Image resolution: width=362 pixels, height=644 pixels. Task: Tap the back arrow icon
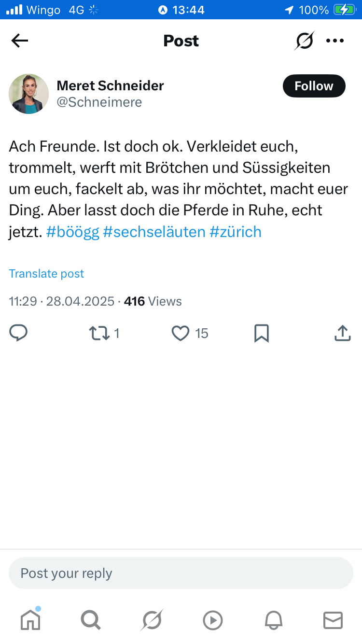tap(20, 41)
